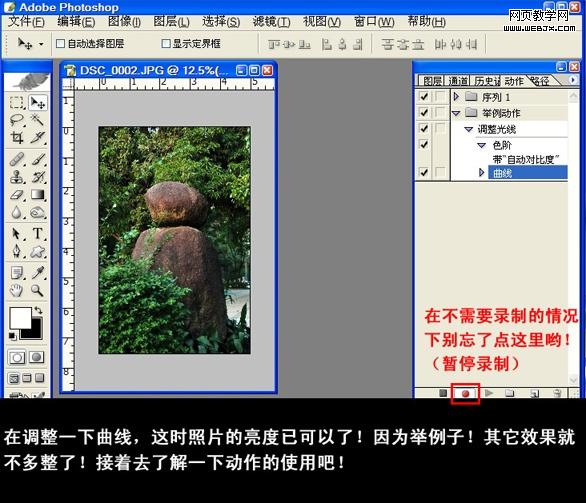The width and height of the screenshot is (586, 503).
Task: Select the Notes tool
Action: pyautogui.click(x=17, y=273)
